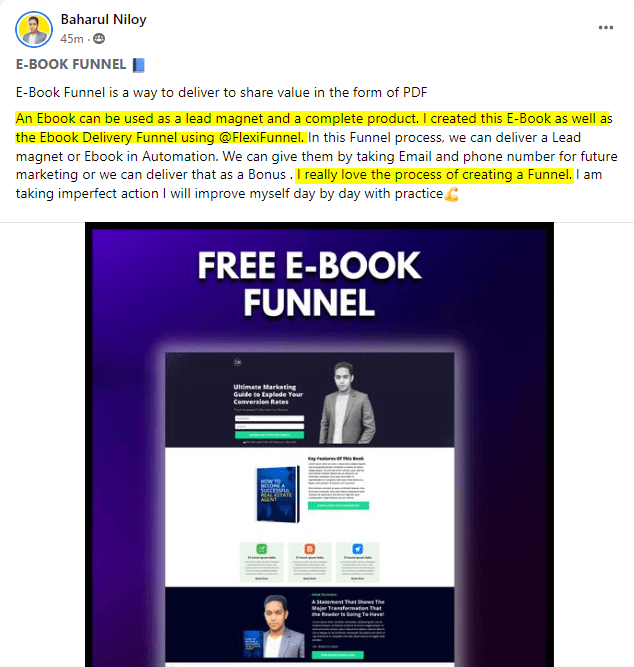Open the Free E-Book Funnel image
The width and height of the screenshot is (634, 667).
(x=319, y=445)
